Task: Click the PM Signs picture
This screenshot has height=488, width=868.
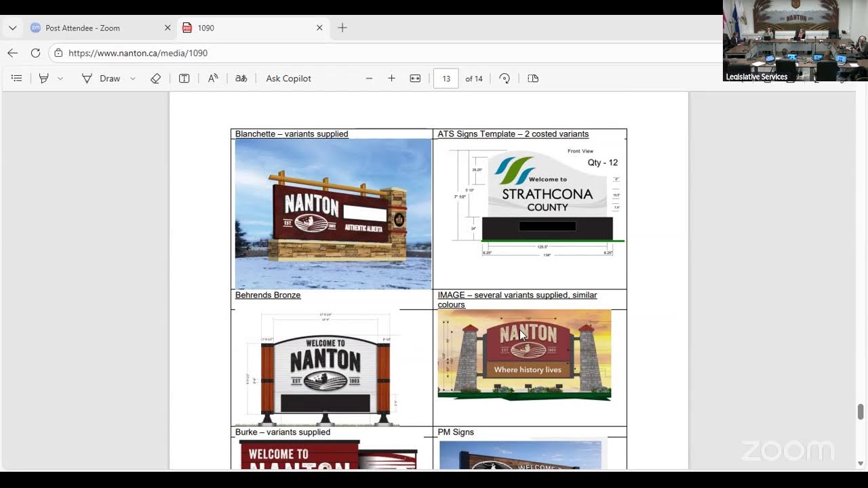Action: tap(520, 455)
